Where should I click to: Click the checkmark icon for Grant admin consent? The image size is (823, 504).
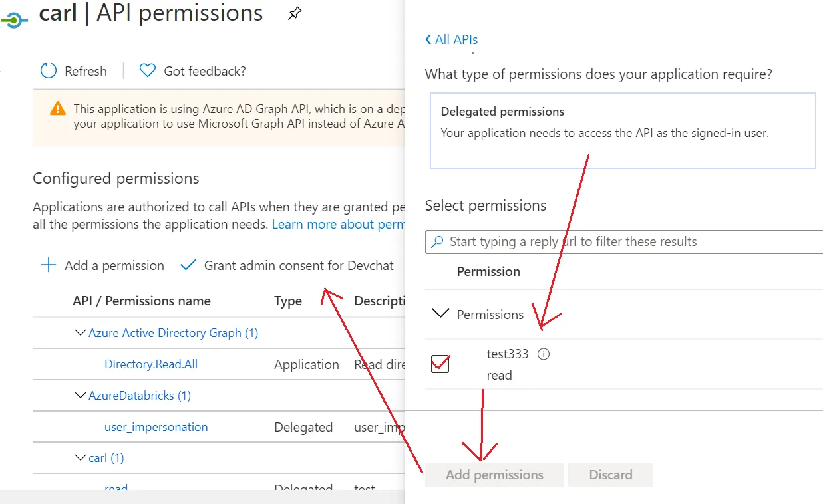coord(188,265)
